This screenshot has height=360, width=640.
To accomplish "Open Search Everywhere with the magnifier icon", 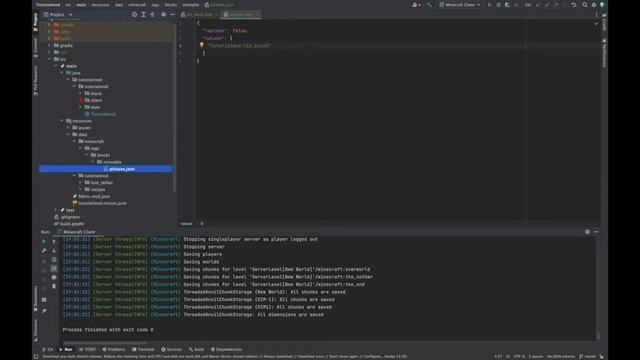I will (x=585, y=5).
